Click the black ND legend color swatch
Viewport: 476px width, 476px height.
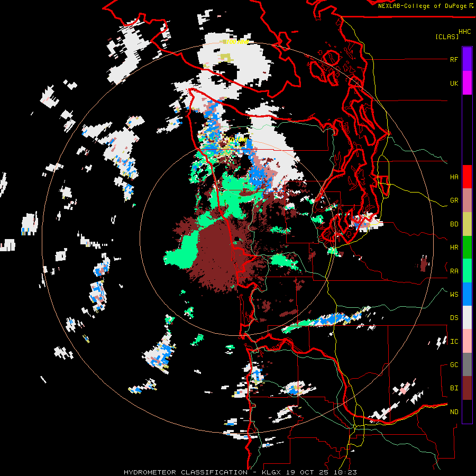click(x=467, y=411)
